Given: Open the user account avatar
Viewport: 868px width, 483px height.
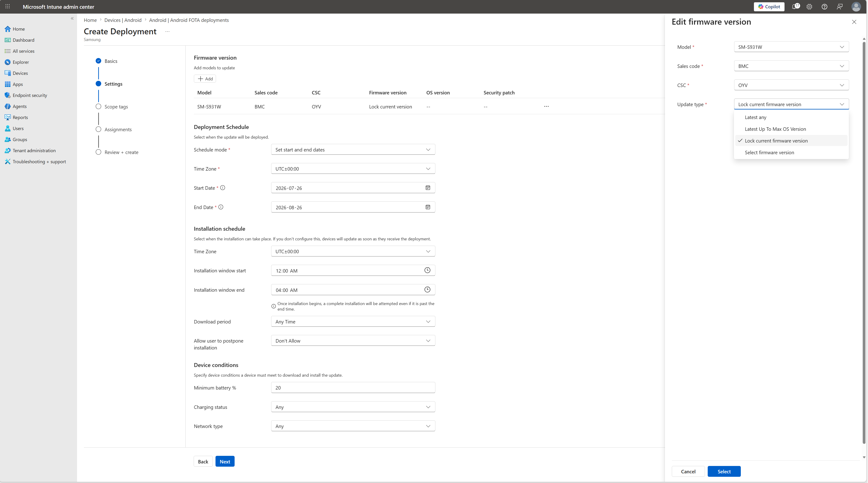Looking at the screenshot, I should [856, 6].
